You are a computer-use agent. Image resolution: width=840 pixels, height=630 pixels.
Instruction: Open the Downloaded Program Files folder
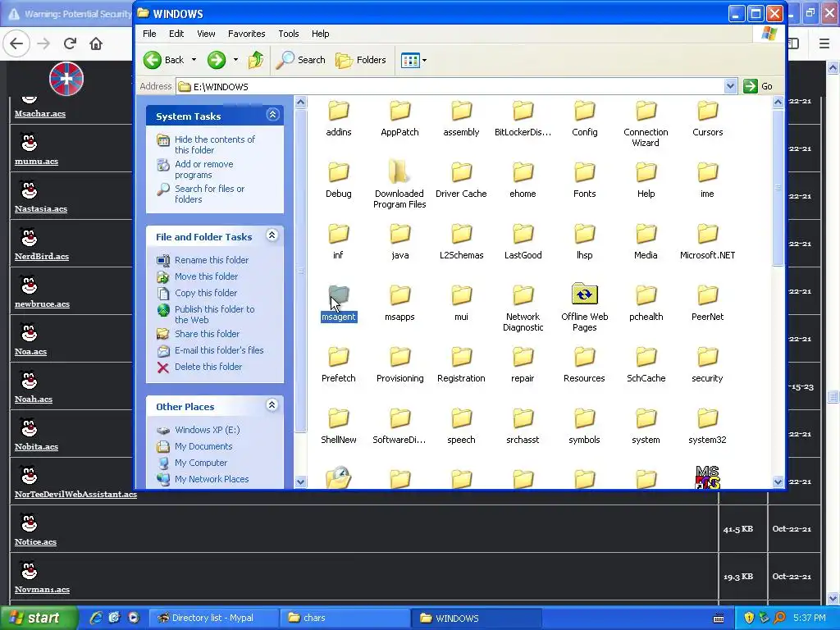(x=399, y=185)
